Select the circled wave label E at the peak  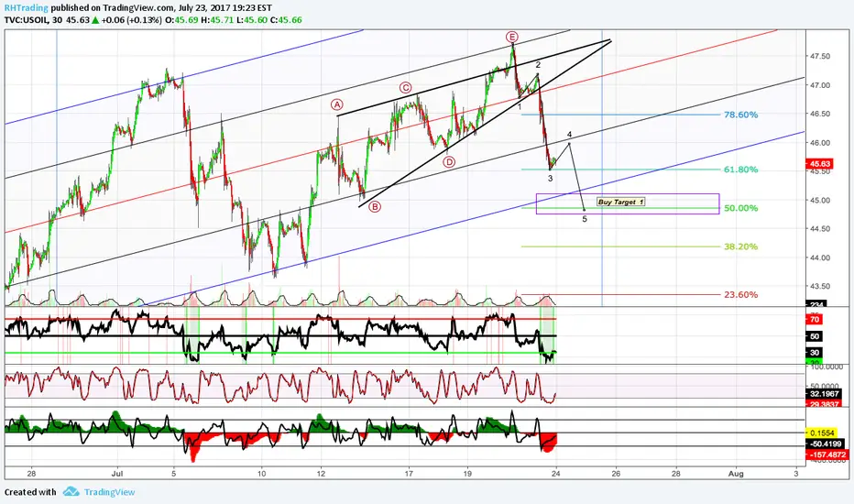pos(511,37)
